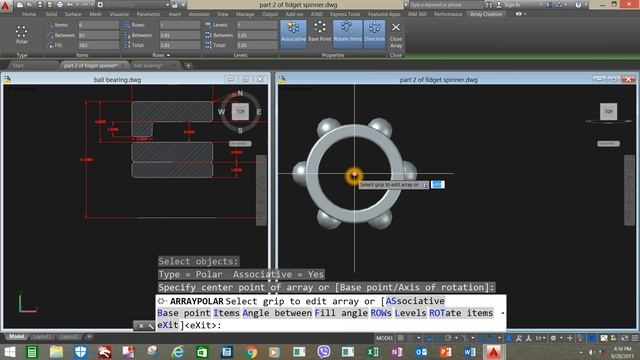Add new drawing tab with plus button
640x360 pixels.
[188, 66]
